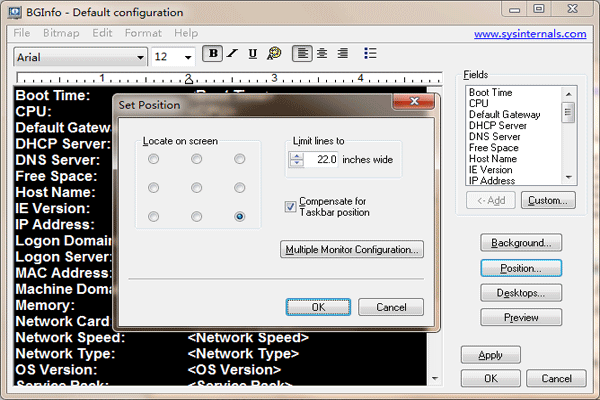This screenshot has width=600, height=400.
Task: Select bottom-left screen position radio
Action: click(x=153, y=217)
